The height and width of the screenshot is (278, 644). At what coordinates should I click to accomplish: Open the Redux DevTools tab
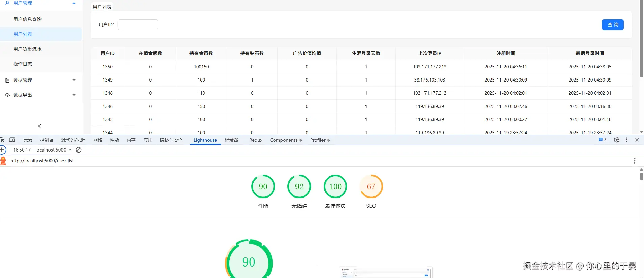[x=256, y=140]
